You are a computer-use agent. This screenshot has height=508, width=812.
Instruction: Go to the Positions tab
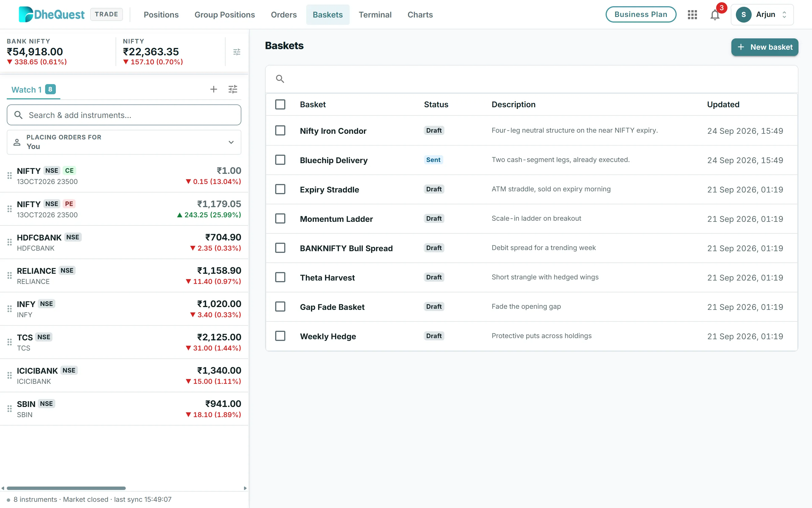pos(161,14)
